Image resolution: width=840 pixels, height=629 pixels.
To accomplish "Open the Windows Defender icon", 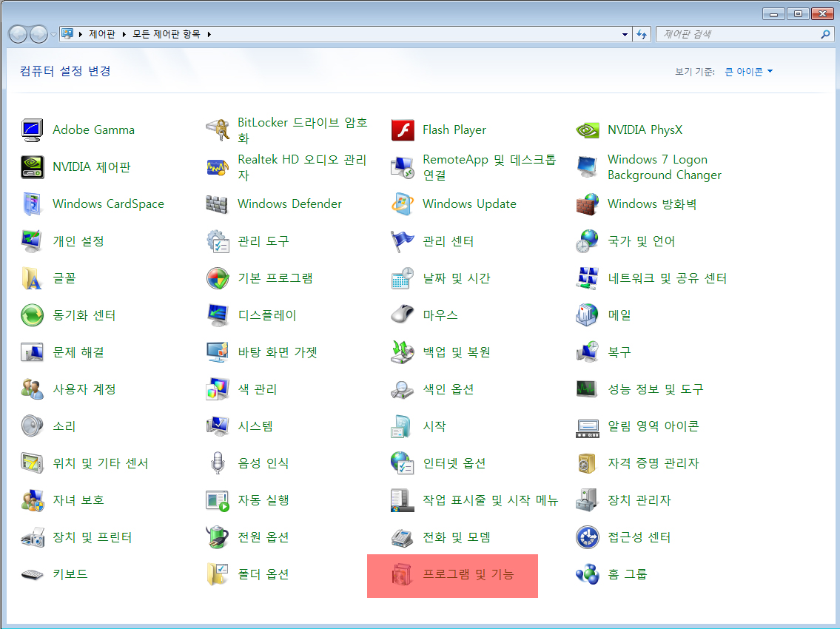I will (218, 204).
